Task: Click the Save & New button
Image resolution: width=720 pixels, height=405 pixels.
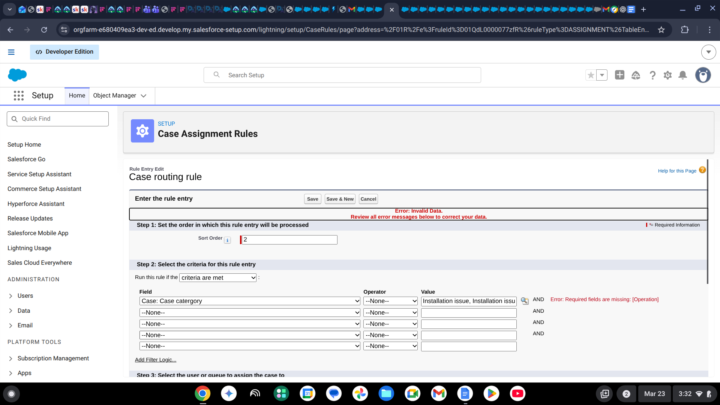Action: (x=340, y=199)
